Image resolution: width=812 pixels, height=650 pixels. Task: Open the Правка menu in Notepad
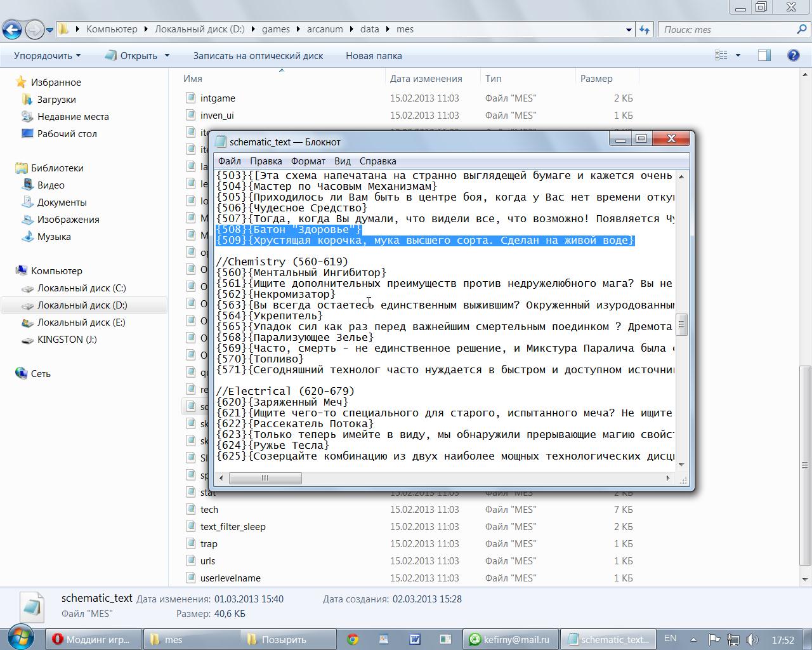pyautogui.click(x=266, y=161)
